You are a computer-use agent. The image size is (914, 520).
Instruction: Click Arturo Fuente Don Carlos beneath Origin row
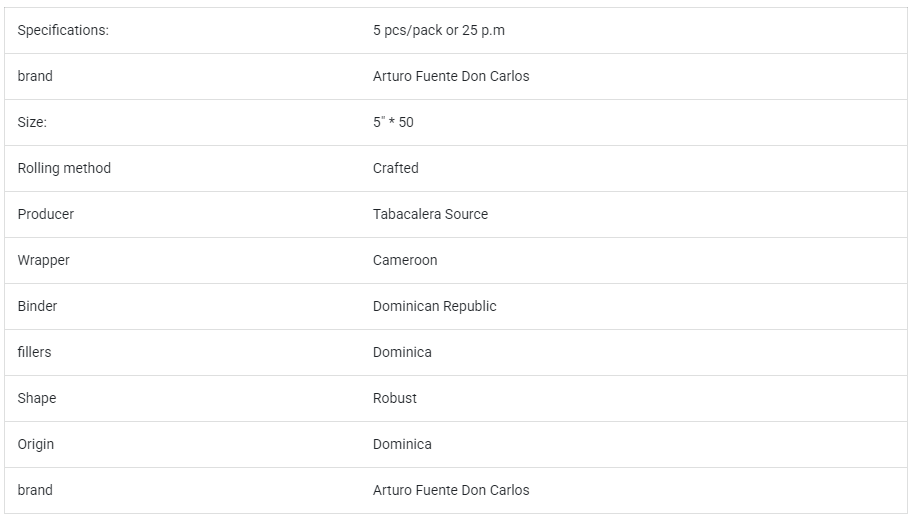(451, 490)
